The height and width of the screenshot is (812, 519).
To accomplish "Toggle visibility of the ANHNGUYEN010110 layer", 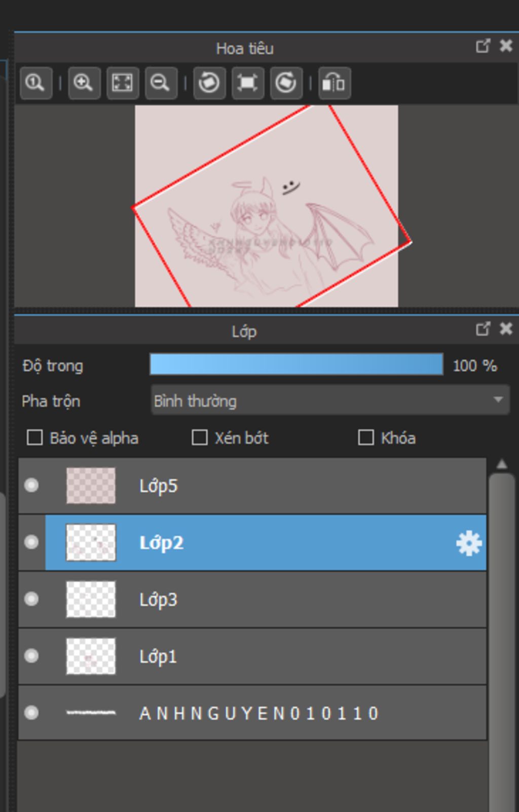I will click(31, 713).
